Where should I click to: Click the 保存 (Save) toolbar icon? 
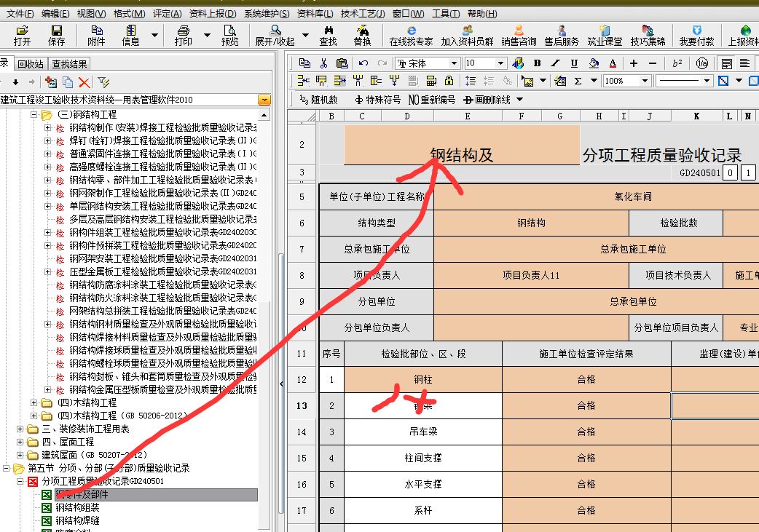click(x=57, y=34)
